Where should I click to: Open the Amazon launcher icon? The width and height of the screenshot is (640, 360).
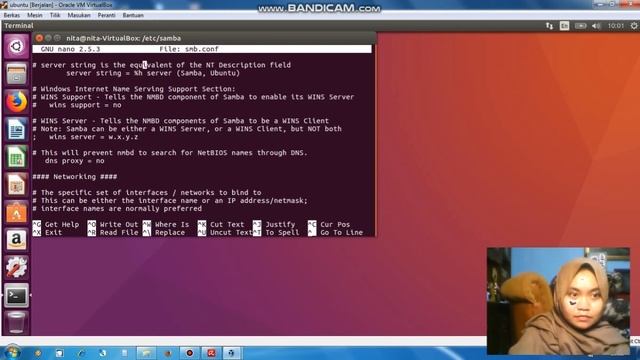pos(16,240)
